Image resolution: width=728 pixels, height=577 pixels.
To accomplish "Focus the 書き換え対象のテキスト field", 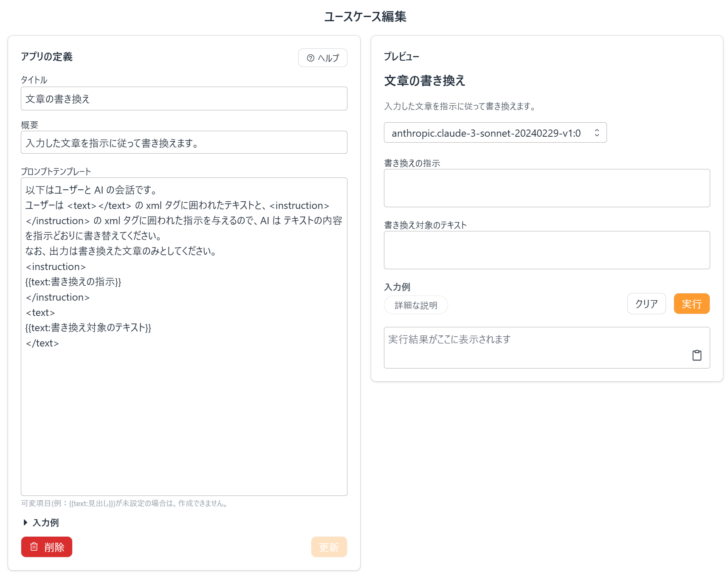I will (x=547, y=250).
